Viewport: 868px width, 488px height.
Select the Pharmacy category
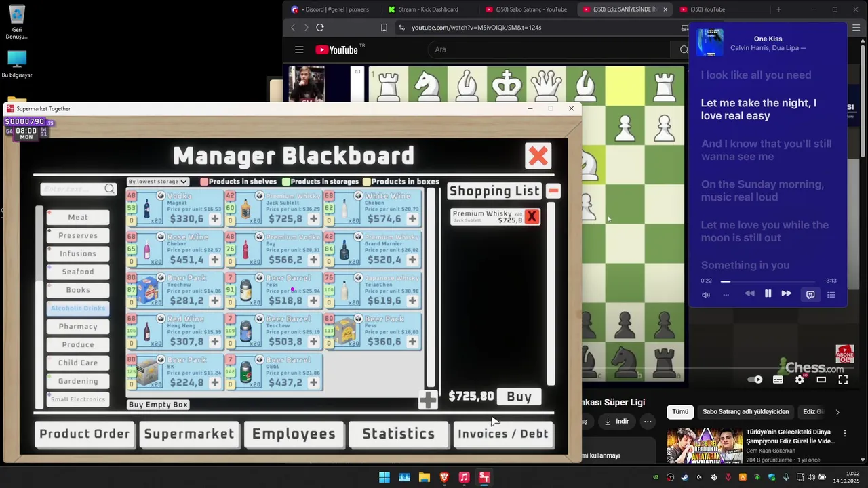(x=78, y=326)
